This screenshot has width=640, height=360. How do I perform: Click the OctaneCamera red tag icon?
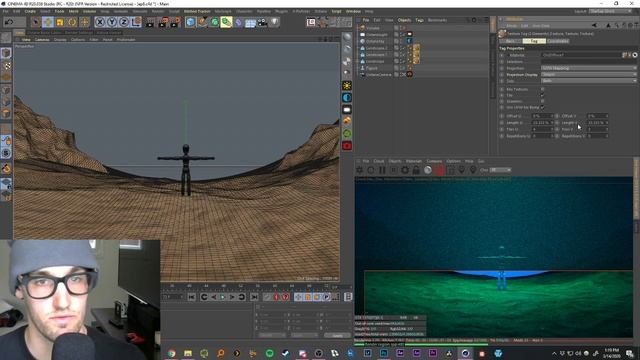[x=410, y=75]
